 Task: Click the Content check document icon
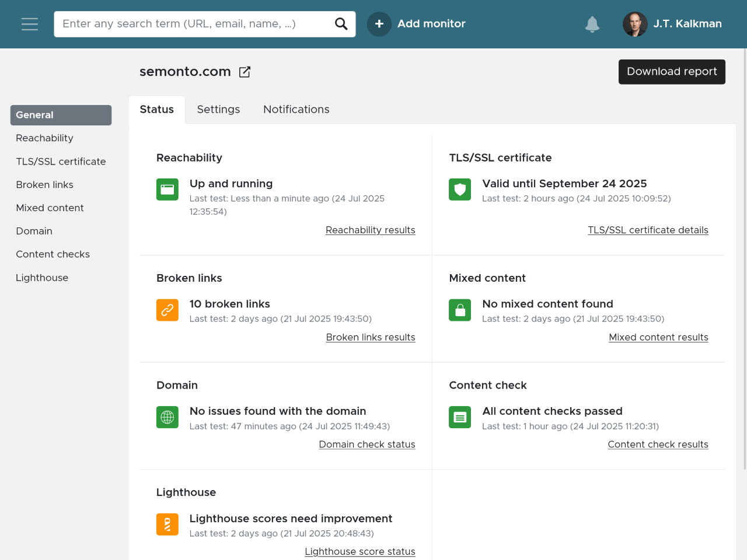pyautogui.click(x=460, y=417)
